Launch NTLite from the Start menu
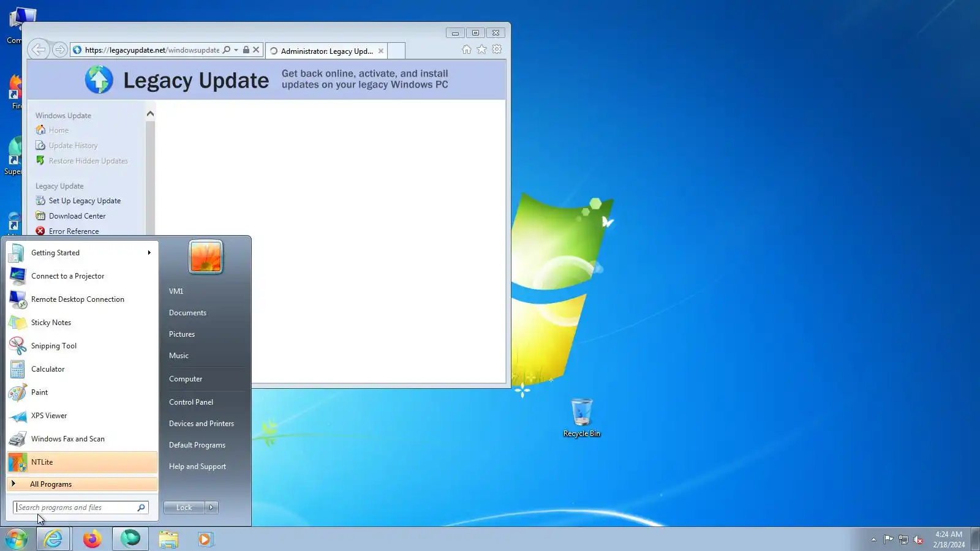This screenshot has height=551, width=980. 83,462
